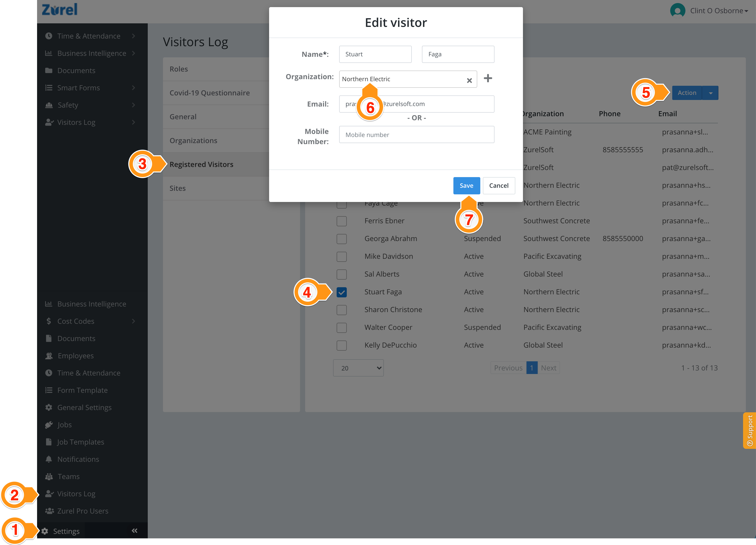Click the lower Time & Attendance clock icon
Image resolution: width=756 pixels, height=545 pixels.
49,373
